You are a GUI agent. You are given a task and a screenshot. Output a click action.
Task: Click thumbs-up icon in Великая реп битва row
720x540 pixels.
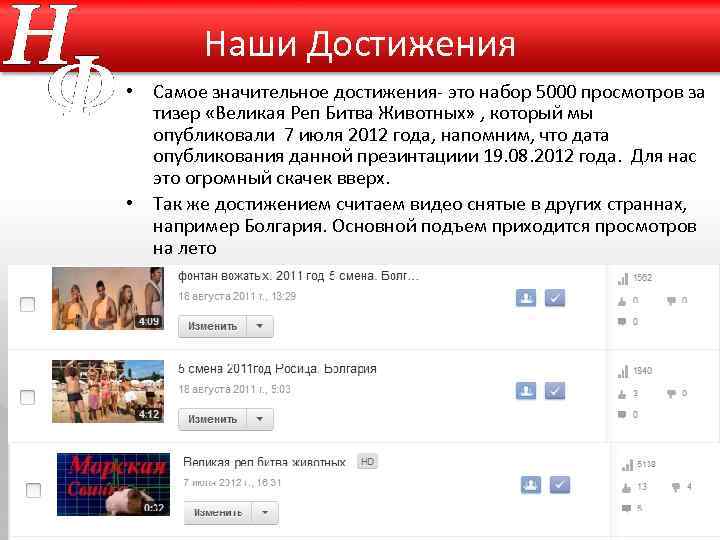(x=627, y=488)
